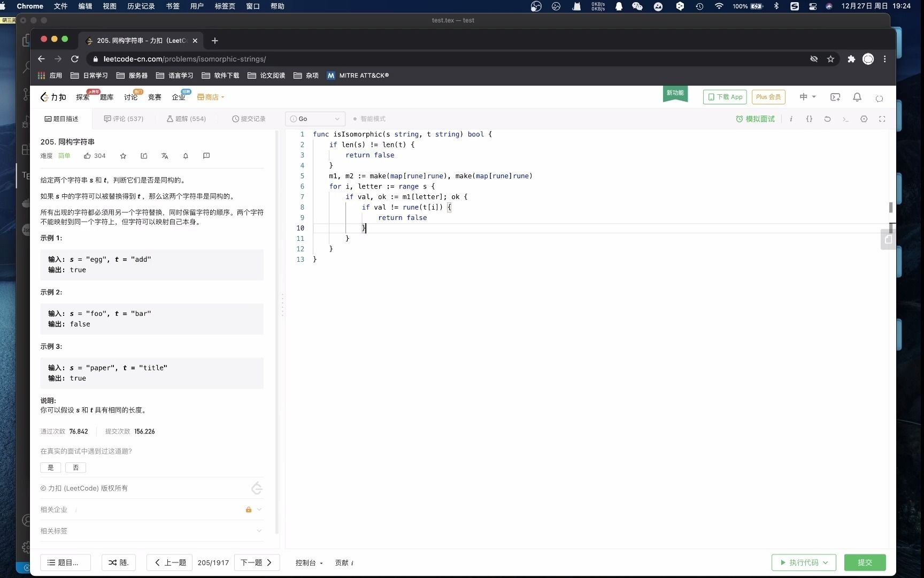Open the user avatar in LeetCode header
The image size is (924, 578).
(x=879, y=98)
